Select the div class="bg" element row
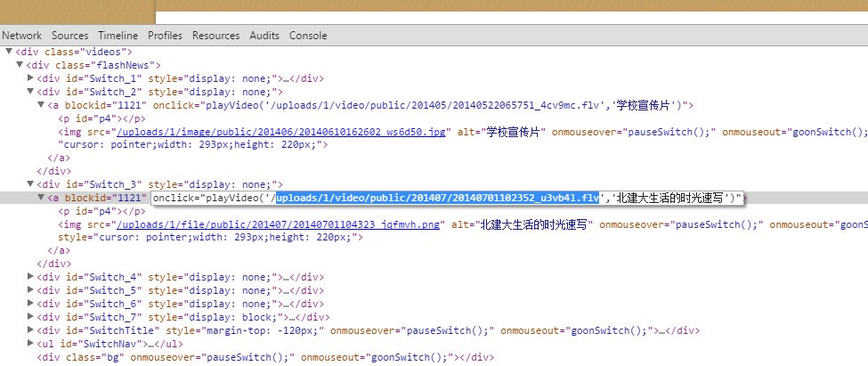 265,357
